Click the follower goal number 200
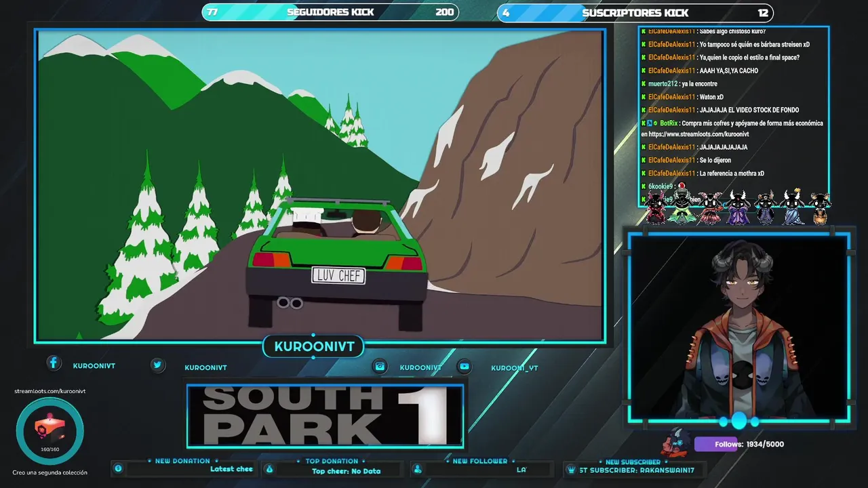868x488 pixels. tap(444, 12)
